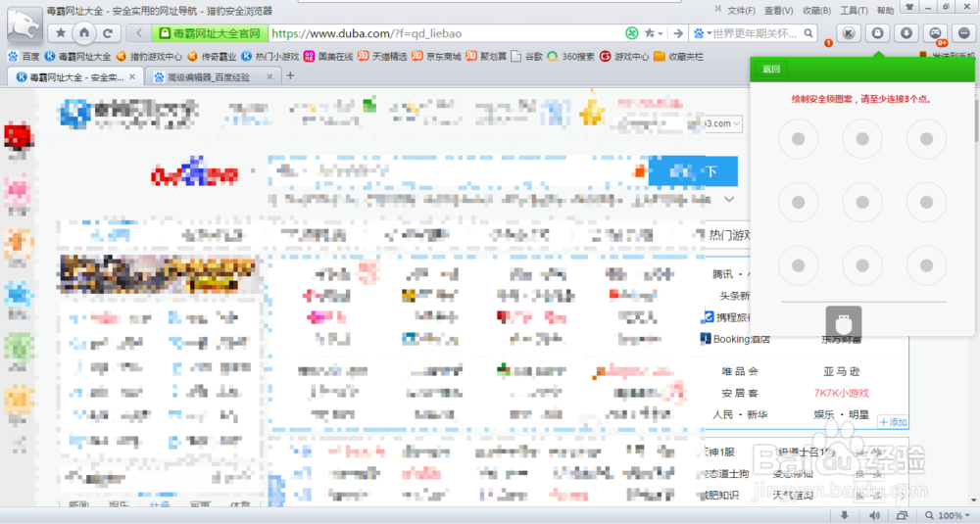
Task: Click the status bar window mode icon
Action: 902,515
